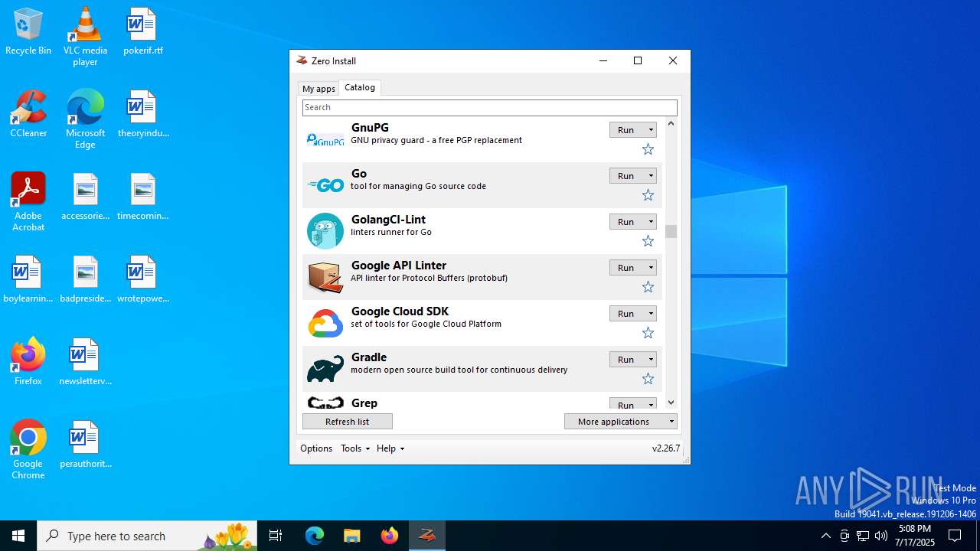Click the Refresh list button
The image size is (980, 551).
coord(348,422)
